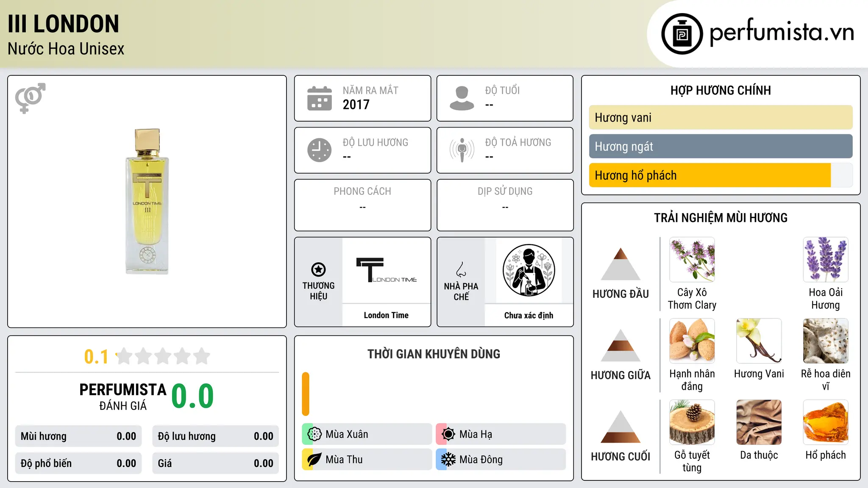Click the PERFUMISTA ĐÁNH GIÁ label
Screen dimensions: 868x488
[x=123, y=396]
